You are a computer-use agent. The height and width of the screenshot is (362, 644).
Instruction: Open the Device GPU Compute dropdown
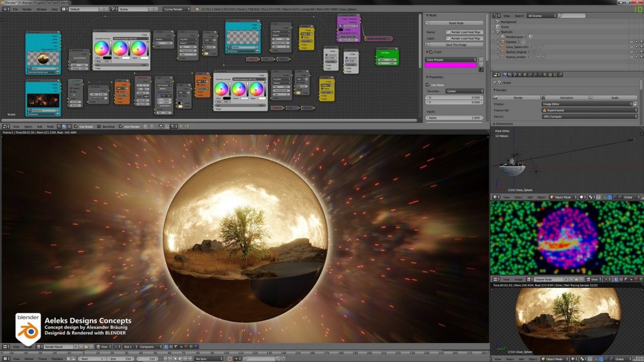pyautogui.click(x=589, y=116)
